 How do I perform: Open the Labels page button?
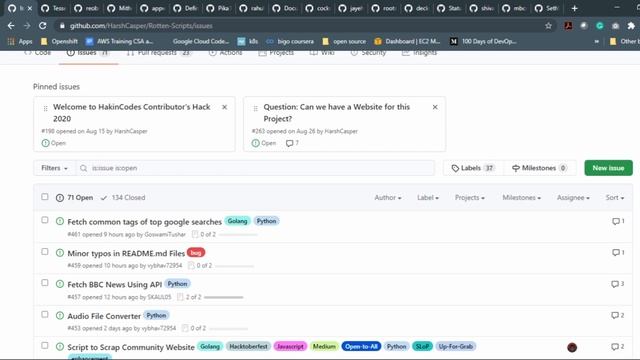(473, 168)
